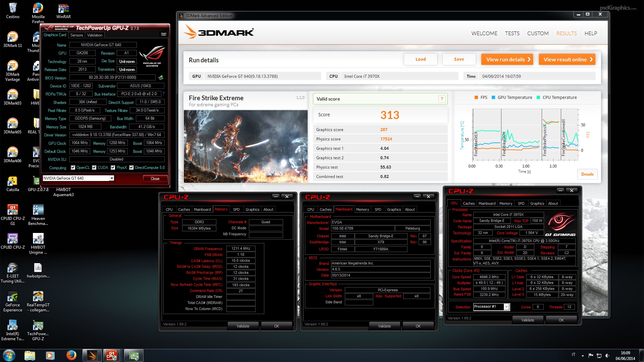
Task: Select the Caches tab in CPU-Z Mainboard window
Action: [x=325, y=209]
